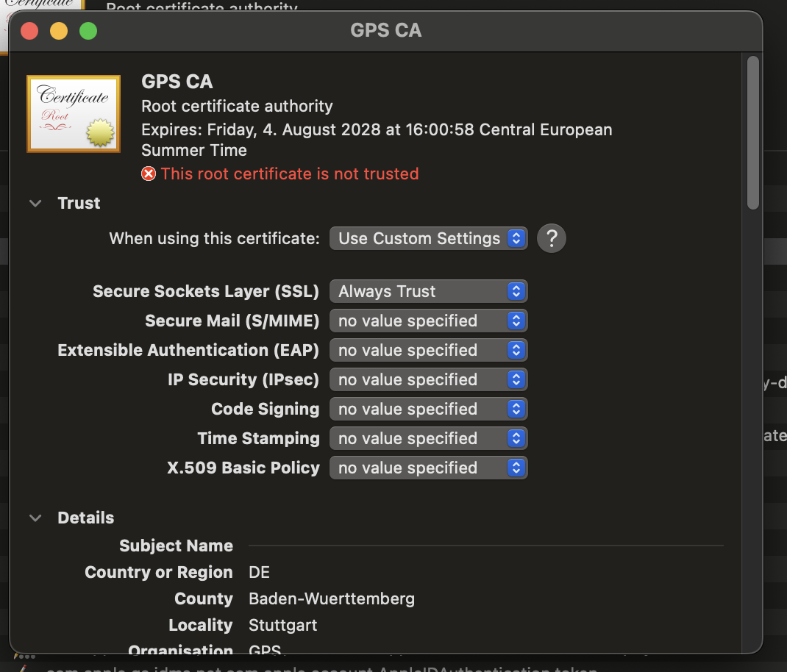Click the vertical scrollbar in certificate window

pos(752,132)
